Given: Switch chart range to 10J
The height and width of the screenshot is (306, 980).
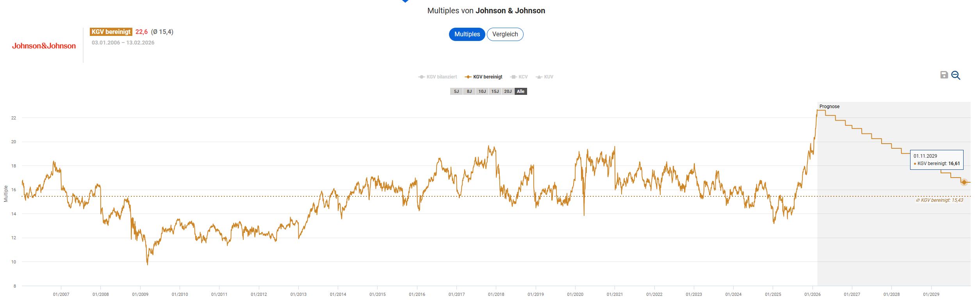Looking at the screenshot, I should pos(482,91).
